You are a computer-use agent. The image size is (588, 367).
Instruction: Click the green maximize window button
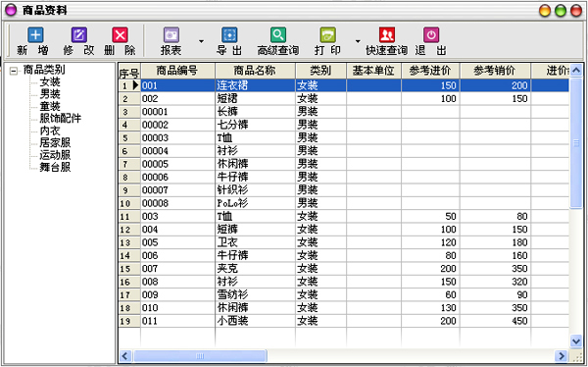click(561, 11)
